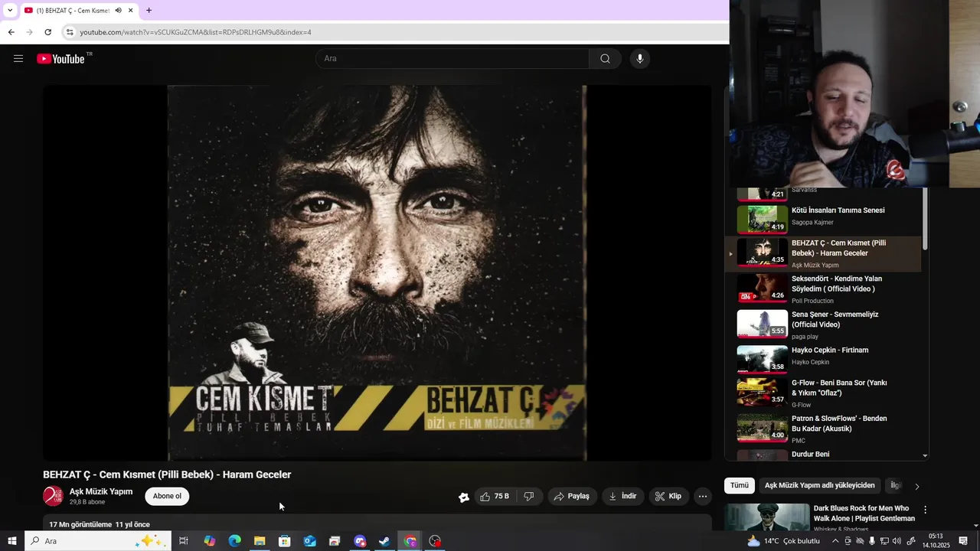This screenshot has height=551, width=980.
Task: Open Patron & SlowFlows' - Benden Bu Kadar
Action: pos(823,429)
